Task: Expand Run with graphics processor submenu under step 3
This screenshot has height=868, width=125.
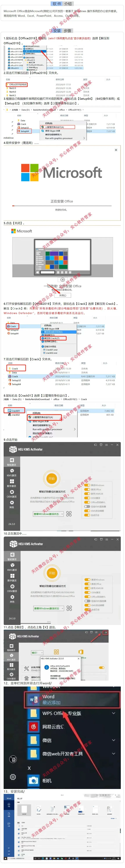Action: pos(84,138)
